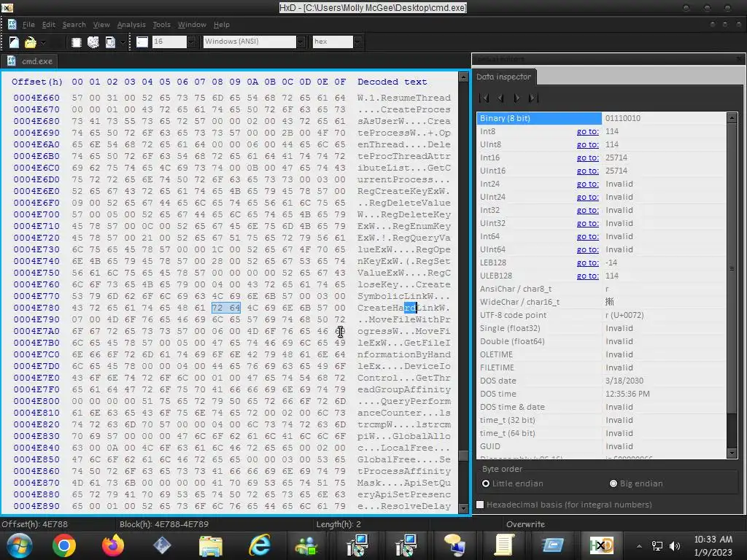
Task: Click the Decoded text column header
Action: (392, 82)
